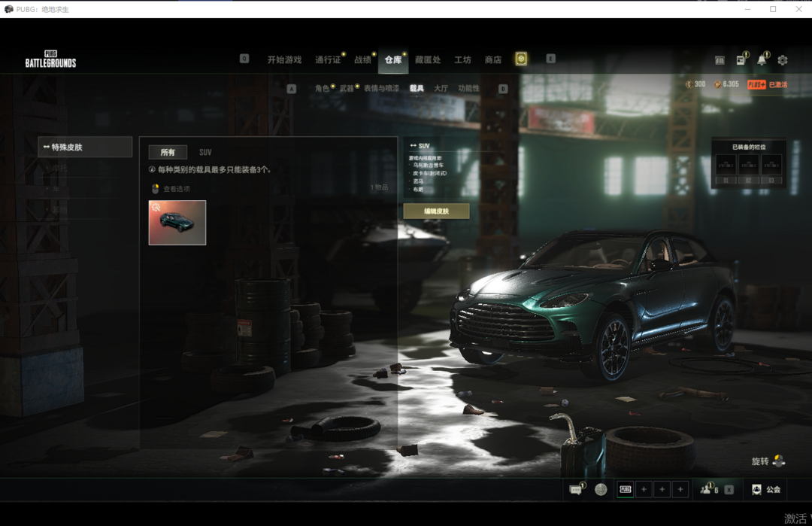The image size is (812, 526).
Task: Select the 武器 sub-tab
Action: [x=347, y=89]
